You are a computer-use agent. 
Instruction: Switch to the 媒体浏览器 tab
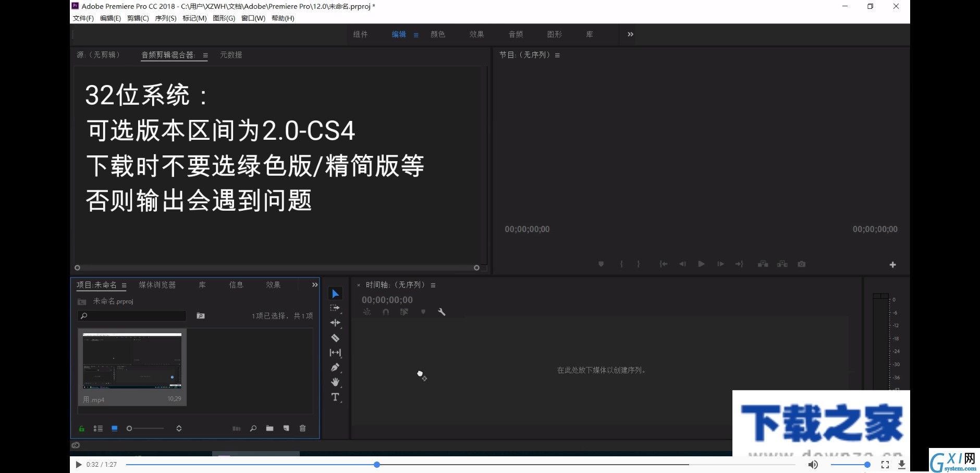point(157,285)
